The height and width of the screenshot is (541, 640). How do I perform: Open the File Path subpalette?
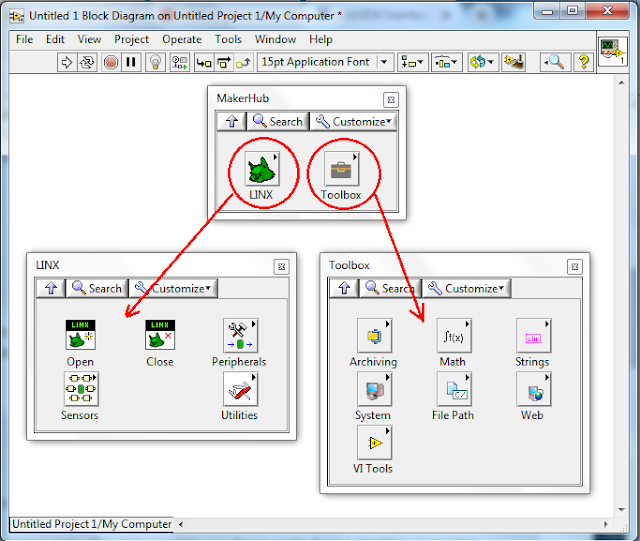click(454, 389)
